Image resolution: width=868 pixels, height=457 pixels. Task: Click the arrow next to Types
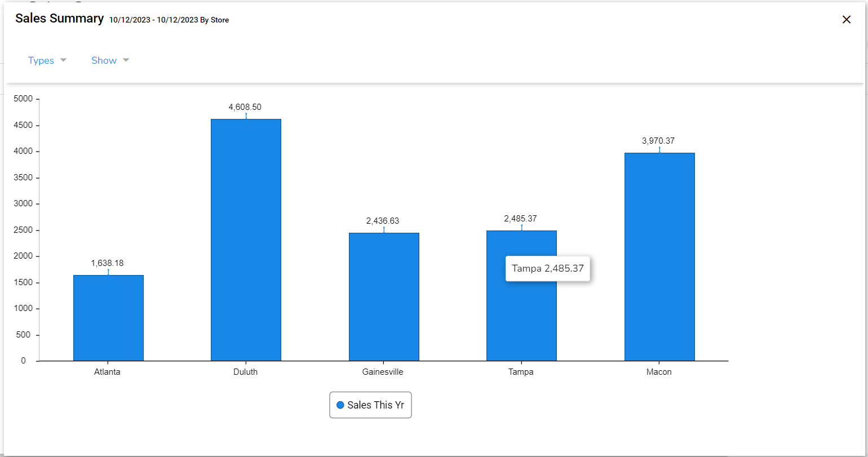point(63,60)
